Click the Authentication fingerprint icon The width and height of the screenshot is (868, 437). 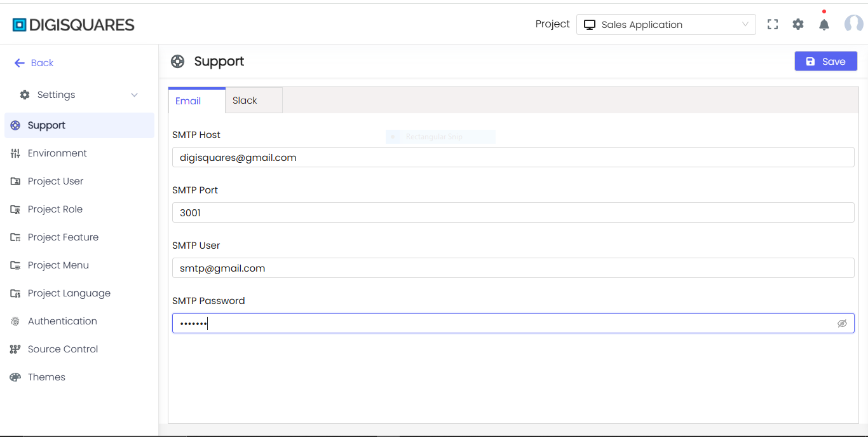[15, 321]
